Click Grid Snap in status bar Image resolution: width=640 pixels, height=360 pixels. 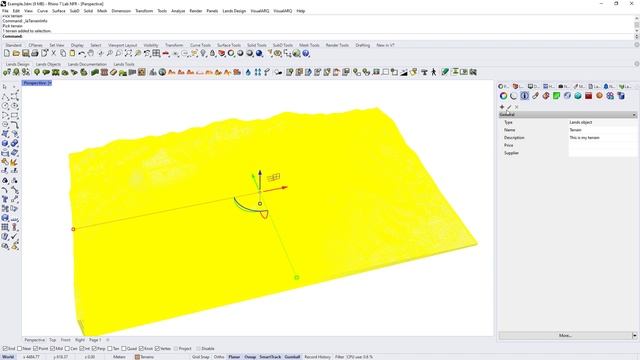(200, 357)
